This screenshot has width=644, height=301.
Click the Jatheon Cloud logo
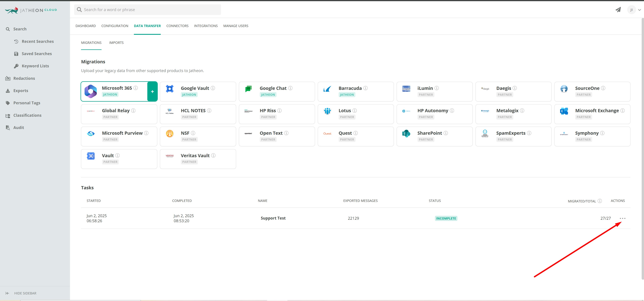pyautogui.click(x=31, y=10)
